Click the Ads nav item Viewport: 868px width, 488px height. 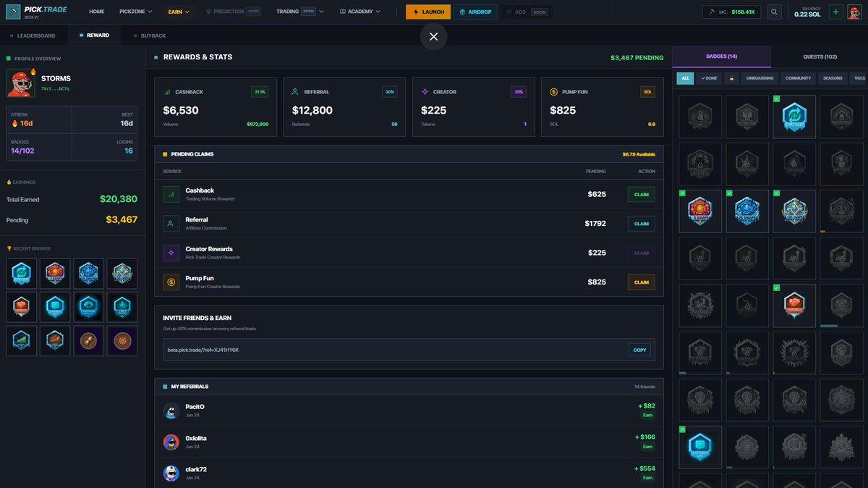click(x=527, y=12)
